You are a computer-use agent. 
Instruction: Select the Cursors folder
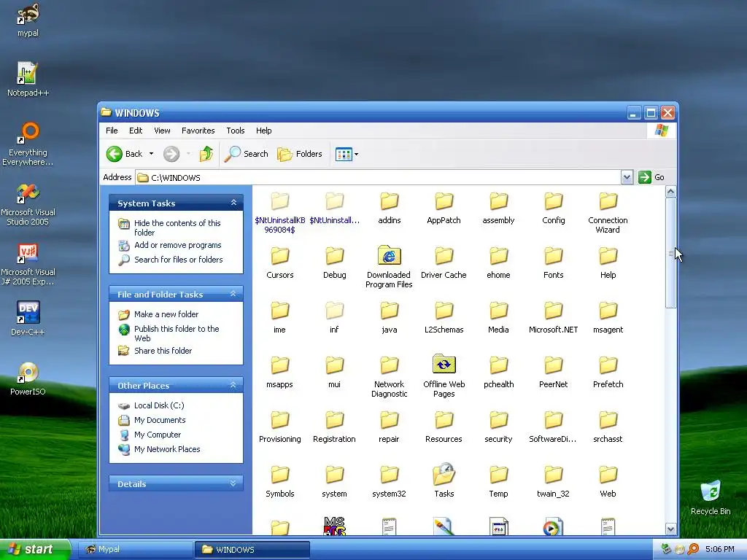coord(279,262)
